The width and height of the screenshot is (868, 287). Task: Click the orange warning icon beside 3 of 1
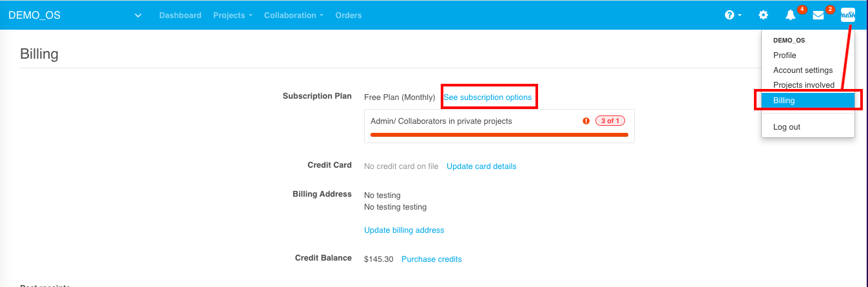[586, 121]
